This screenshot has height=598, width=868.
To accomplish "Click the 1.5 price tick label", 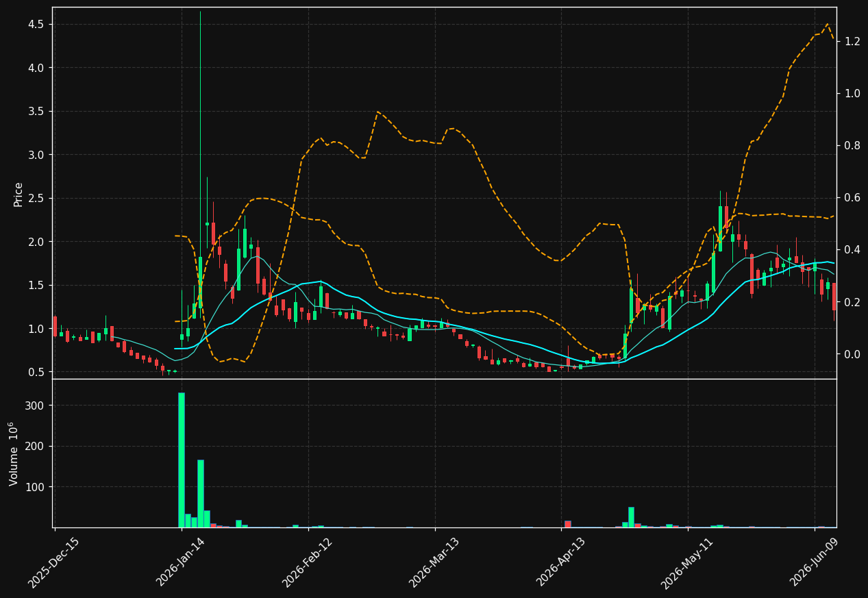I will click(x=36, y=285).
